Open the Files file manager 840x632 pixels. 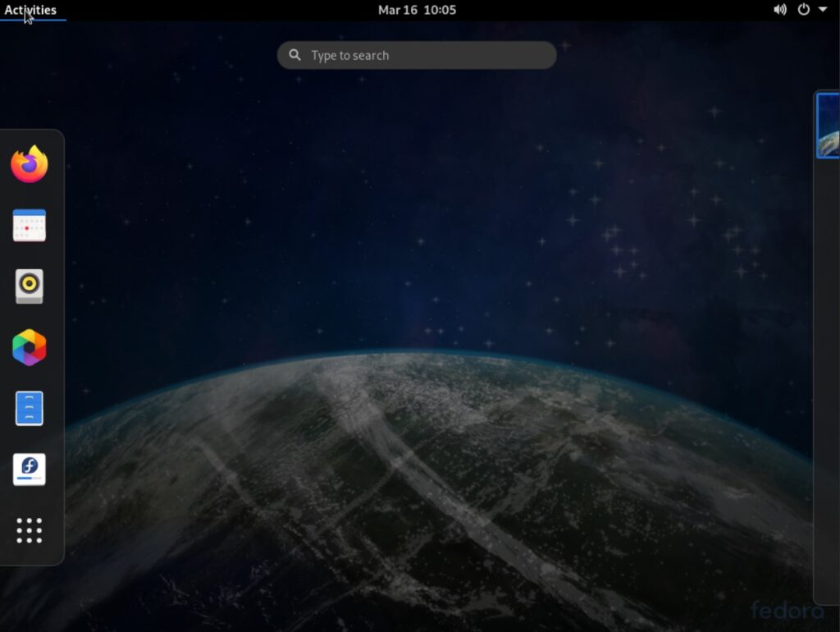(x=30, y=408)
